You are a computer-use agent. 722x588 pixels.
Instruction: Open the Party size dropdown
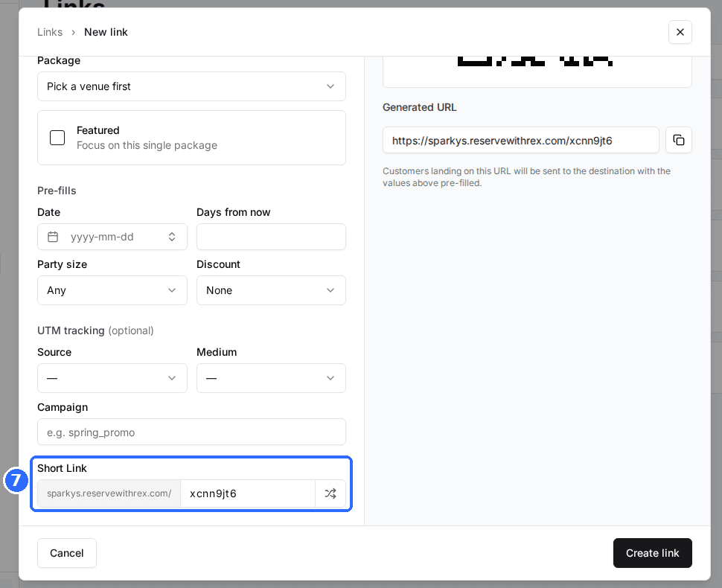coord(112,290)
